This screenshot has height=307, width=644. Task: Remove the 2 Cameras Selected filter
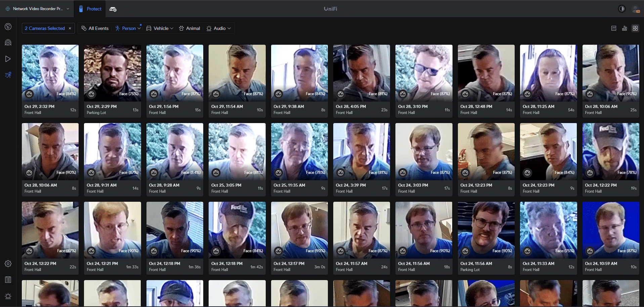click(x=70, y=28)
